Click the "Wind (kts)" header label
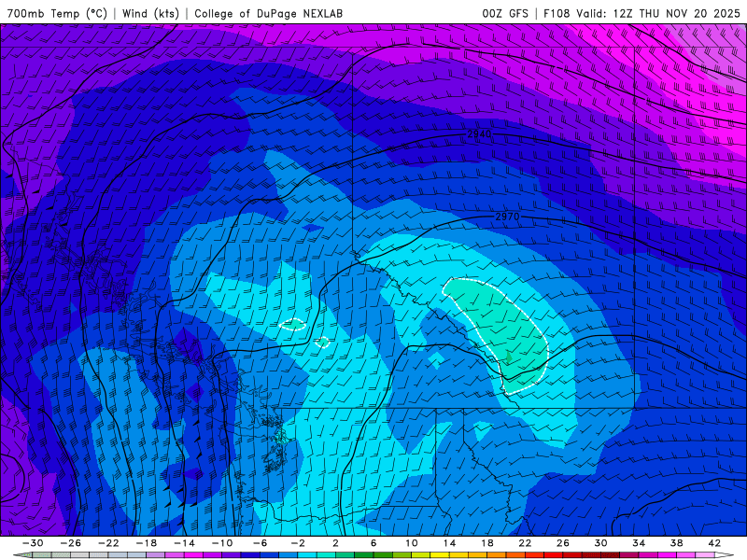 click(x=150, y=13)
